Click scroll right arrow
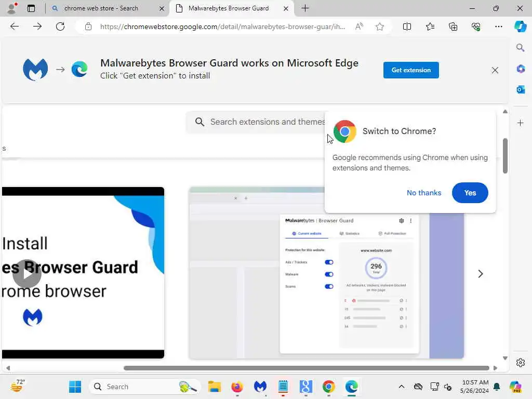 click(495, 368)
